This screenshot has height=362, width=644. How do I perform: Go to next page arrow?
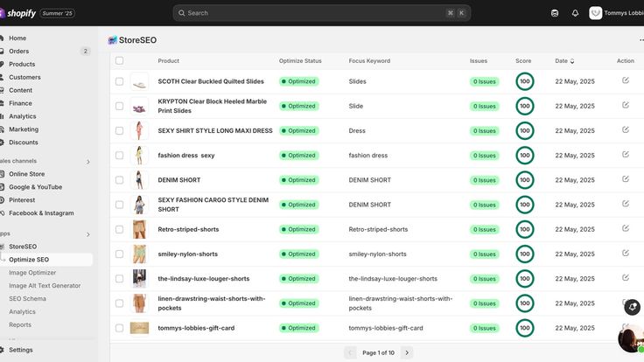tap(407, 352)
